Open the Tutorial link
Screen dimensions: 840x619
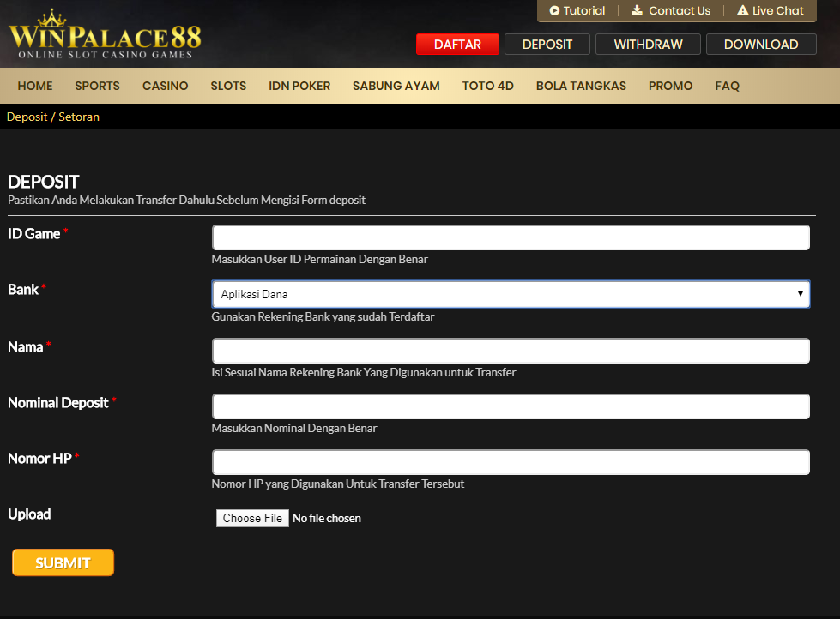[x=577, y=10]
